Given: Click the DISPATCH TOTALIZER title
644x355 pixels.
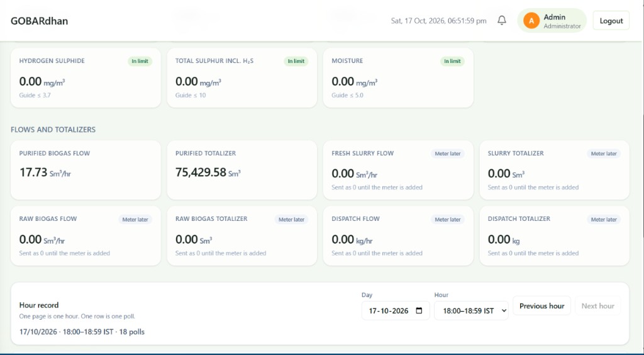Looking at the screenshot, I should [519, 219].
